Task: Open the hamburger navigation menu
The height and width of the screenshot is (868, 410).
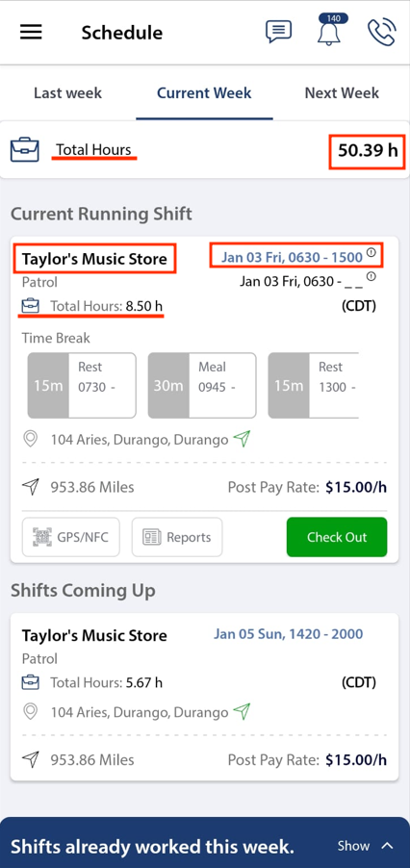Action: [31, 33]
